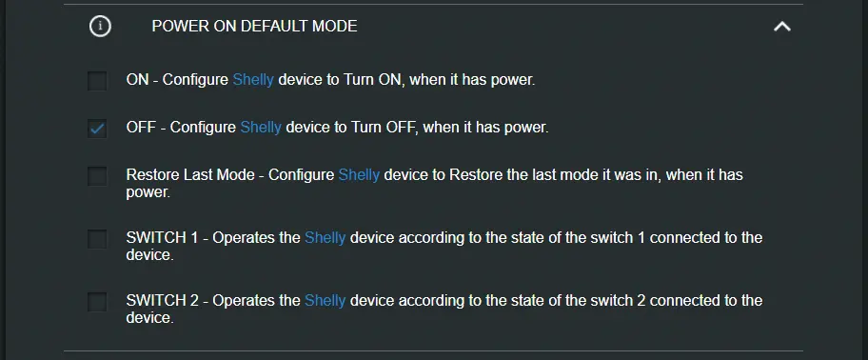Click 'SWITCH 1 - Operates the' label text
This screenshot has height=360, width=868.
point(213,237)
